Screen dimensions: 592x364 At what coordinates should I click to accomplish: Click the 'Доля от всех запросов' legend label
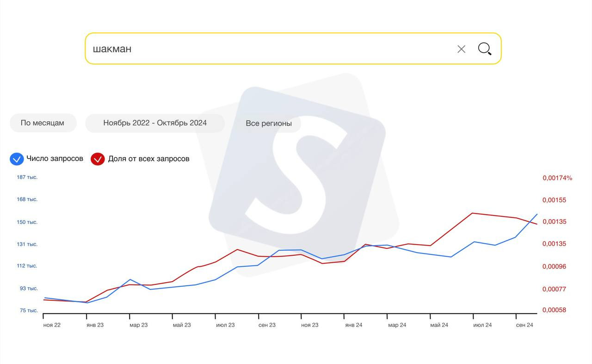148,159
